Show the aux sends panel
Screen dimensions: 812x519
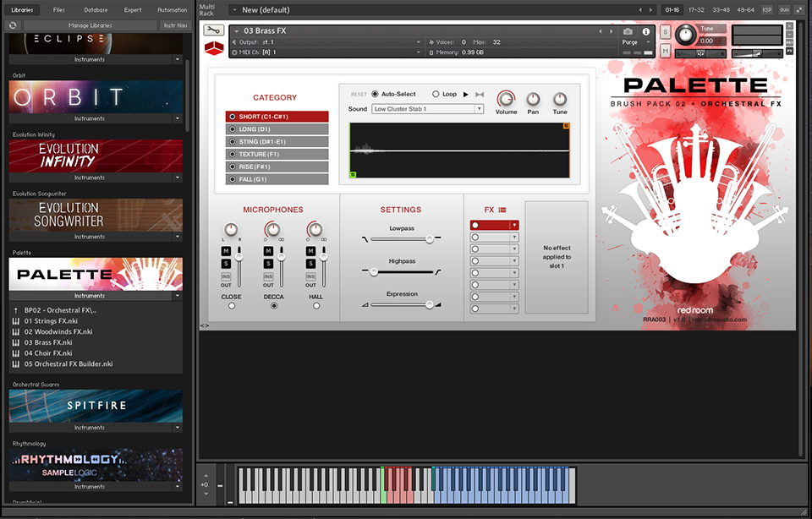785,10
